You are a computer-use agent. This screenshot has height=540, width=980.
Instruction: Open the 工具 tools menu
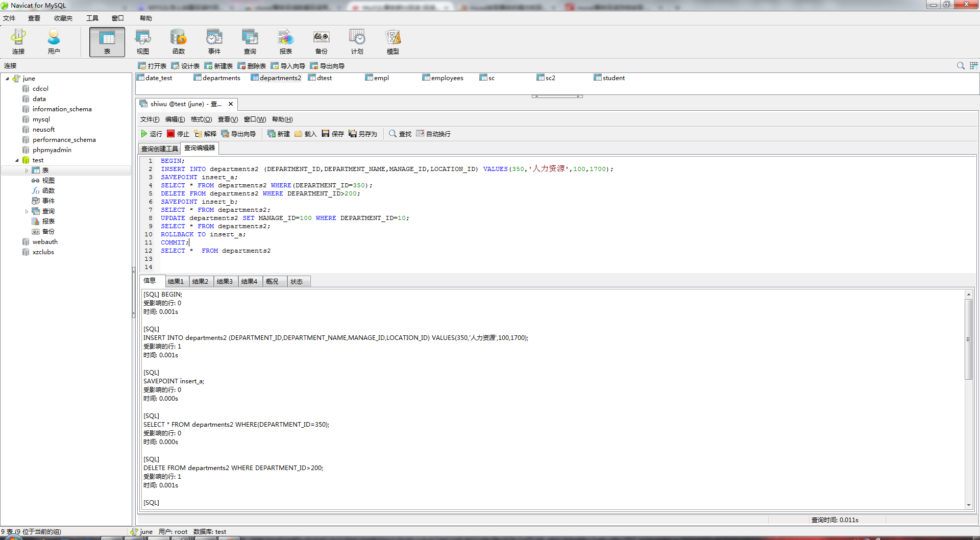92,18
